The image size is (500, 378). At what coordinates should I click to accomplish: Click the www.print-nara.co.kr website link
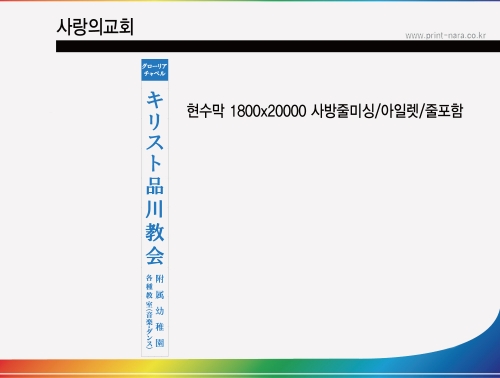(445, 35)
